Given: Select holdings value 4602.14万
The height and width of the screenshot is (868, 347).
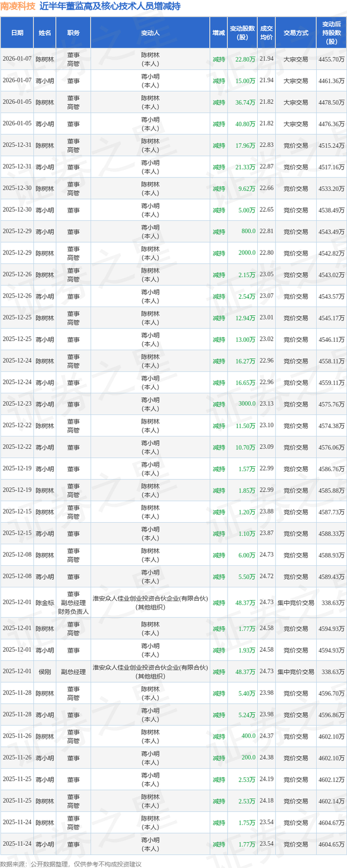Looking at the screenshot, I should point(332,802).
